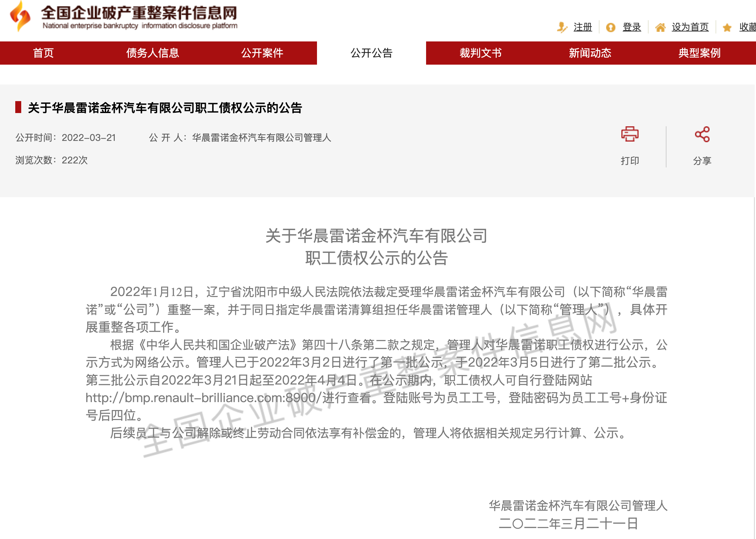The width and height of the screenshot is (756, 539).
Task: Click the site title 全国企业破产重整案件信息网
Action: (139, 13)
